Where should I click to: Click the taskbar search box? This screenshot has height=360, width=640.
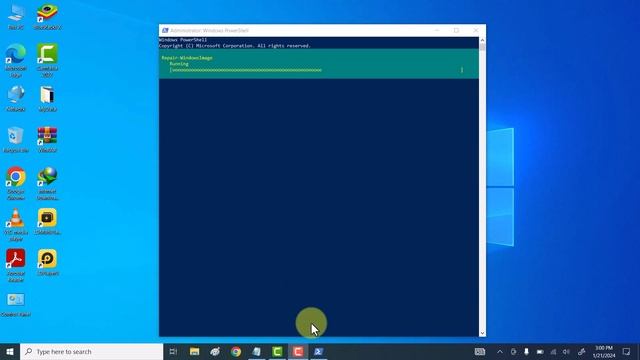[x=91, y=351]
